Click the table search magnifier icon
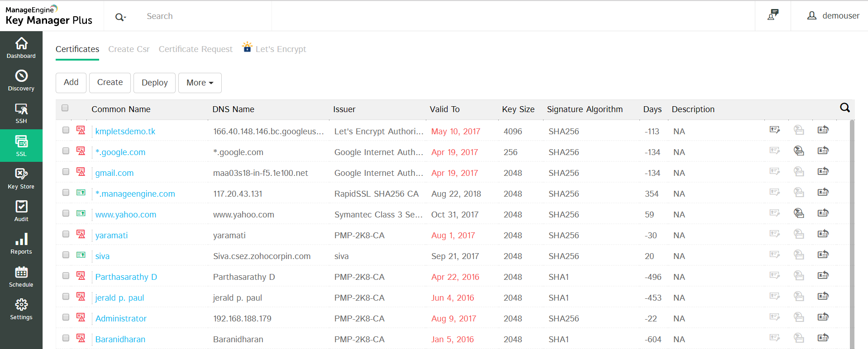Viewport: 868px width, 349px height. (844, 108)
